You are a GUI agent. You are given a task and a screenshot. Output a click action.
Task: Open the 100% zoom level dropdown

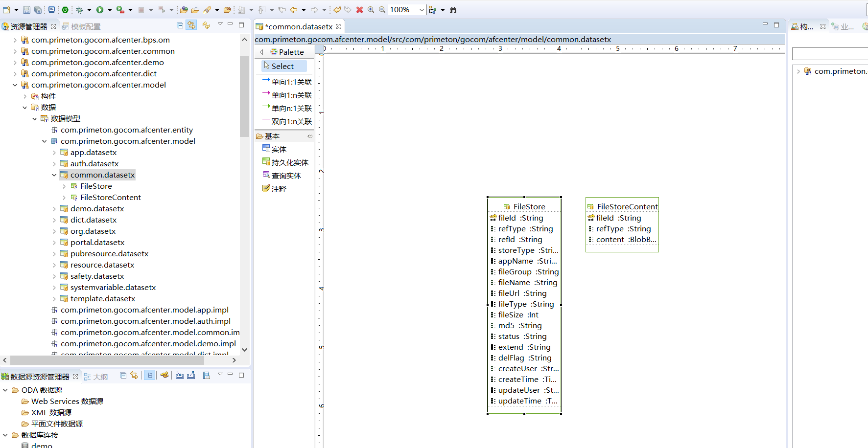pyautogui.click(x=422, y=10)
